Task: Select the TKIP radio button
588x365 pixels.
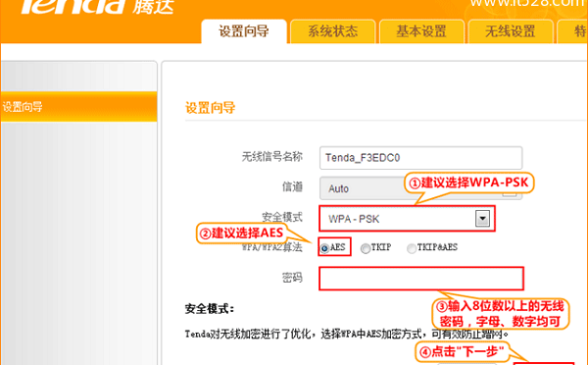Action: 366,248
